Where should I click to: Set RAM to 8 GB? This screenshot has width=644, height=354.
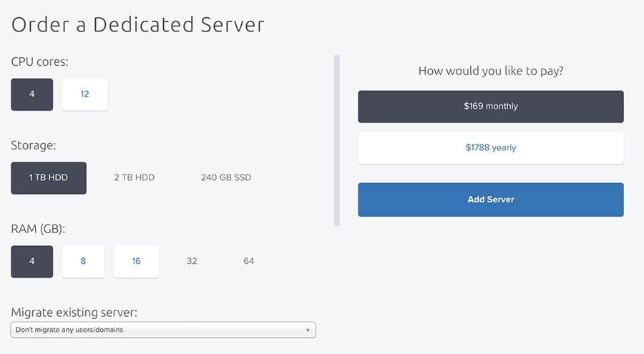[x=83, y=262]
